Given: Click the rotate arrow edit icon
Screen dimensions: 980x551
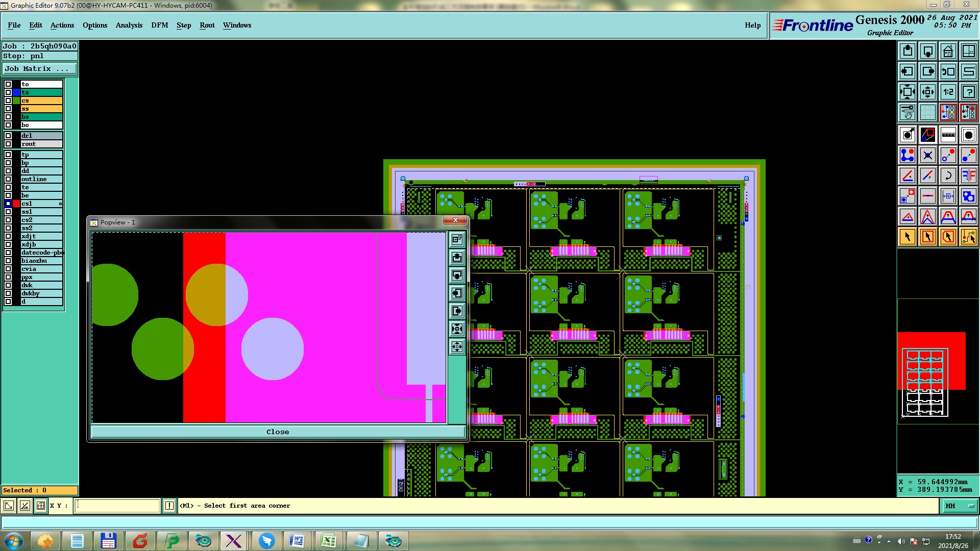Looking at the screenshot, I should tap(948, 176).
